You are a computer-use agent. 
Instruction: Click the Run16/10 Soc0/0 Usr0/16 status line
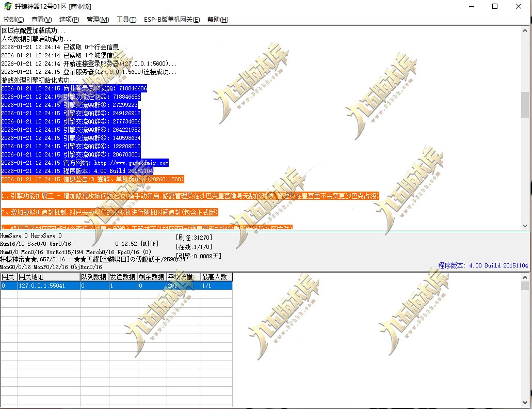coord(35,244)
